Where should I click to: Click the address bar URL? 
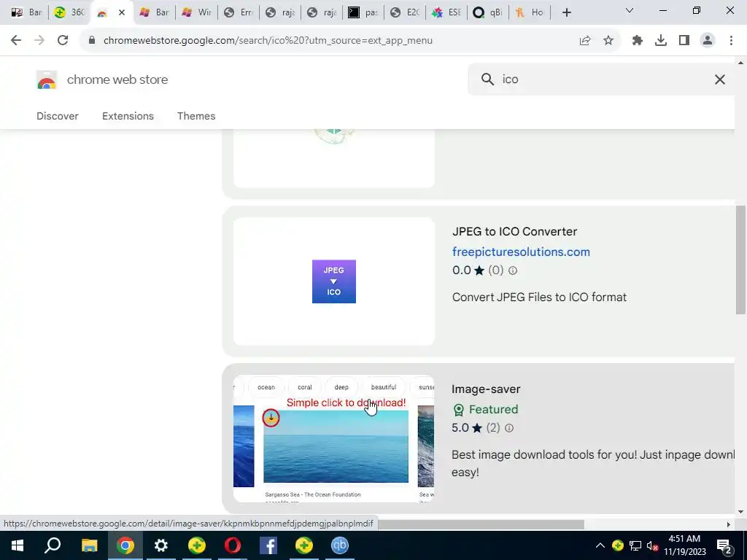point(268,41)
